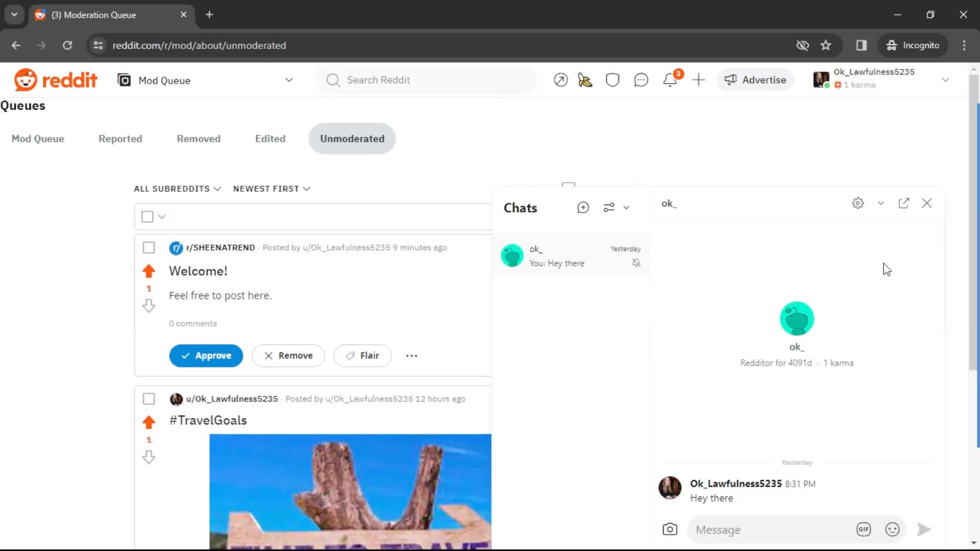This screenshot has height=551, width=980.
Task: Expand the Ok_Lawfulness5235 account menu
Action: pos(946,80)
